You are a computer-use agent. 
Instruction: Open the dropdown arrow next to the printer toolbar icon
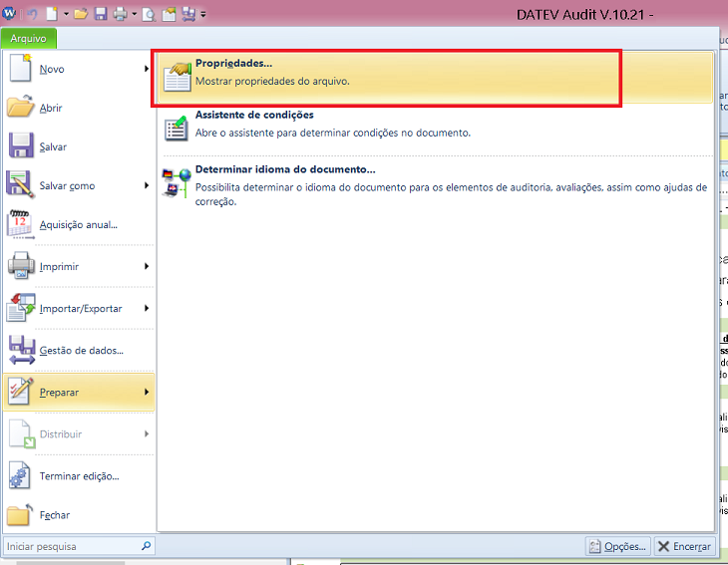point(135,14)
